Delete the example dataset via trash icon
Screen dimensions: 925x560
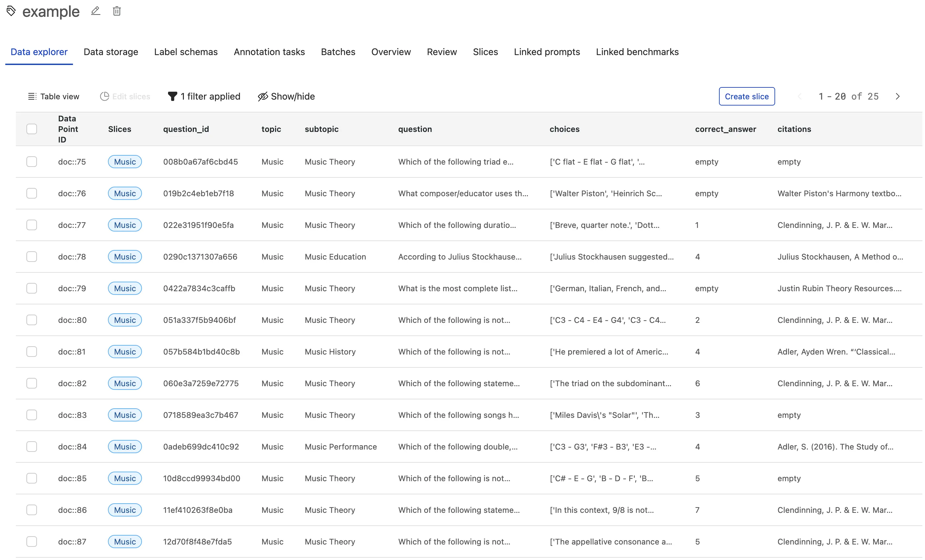[117, 11]
